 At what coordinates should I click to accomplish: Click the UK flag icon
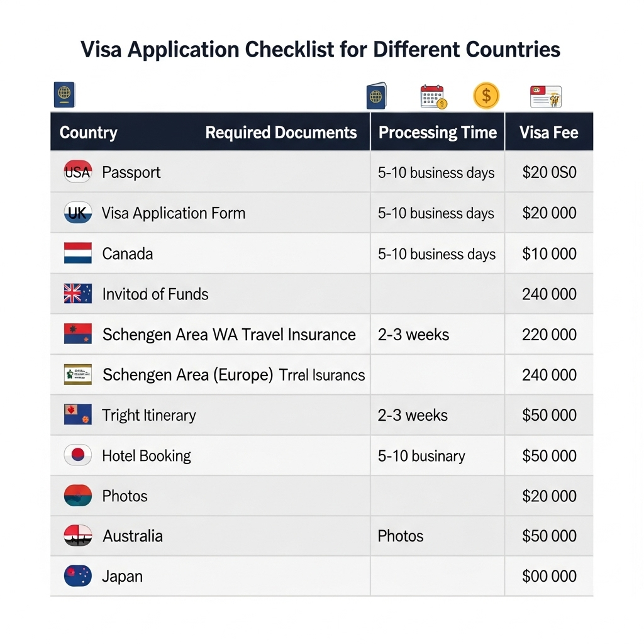tap(78, 213)
